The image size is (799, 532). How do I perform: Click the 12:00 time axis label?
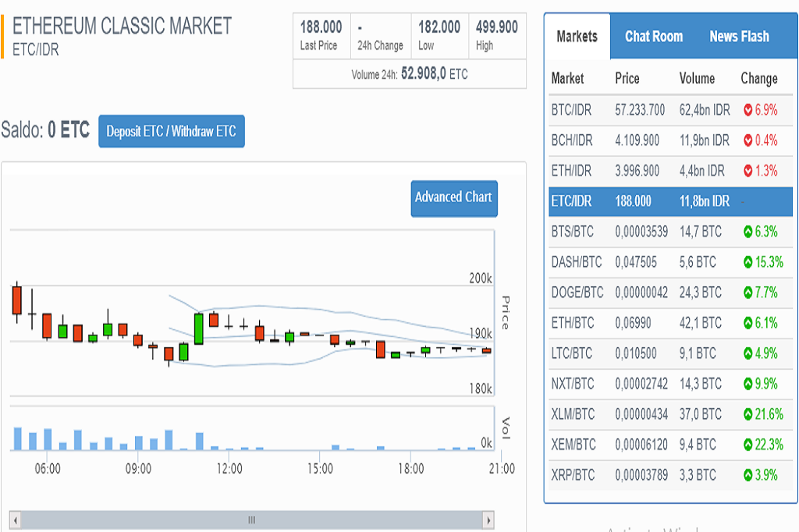[x=229, y=469]
